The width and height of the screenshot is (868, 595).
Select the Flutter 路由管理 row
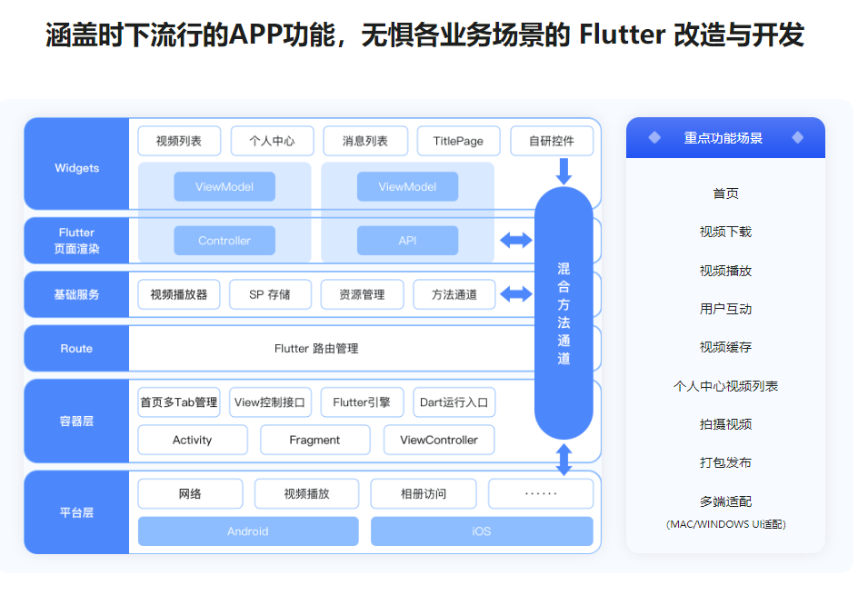pyautogui.click(x=316, y=349)
